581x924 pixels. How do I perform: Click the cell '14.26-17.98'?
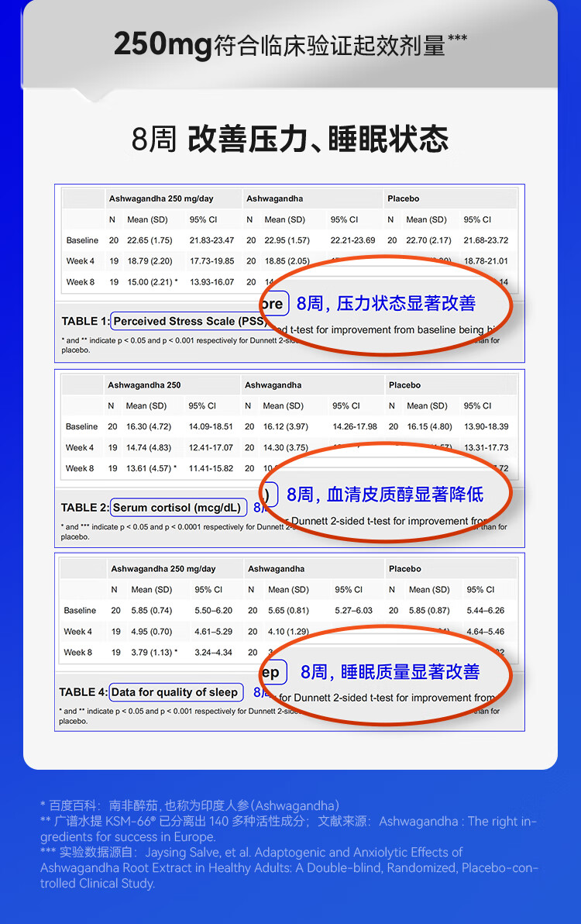(x=355, y=426)
